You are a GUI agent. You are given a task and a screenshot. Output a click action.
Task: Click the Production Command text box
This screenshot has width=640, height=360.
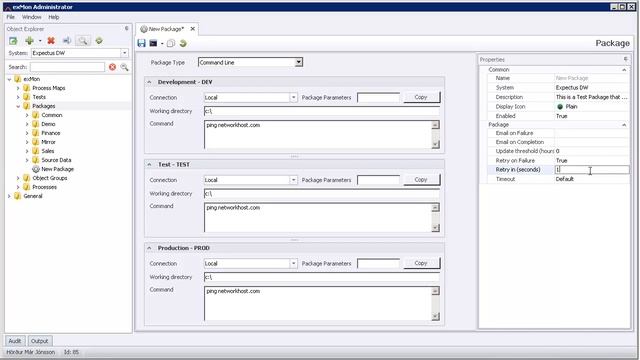[318, 303]
